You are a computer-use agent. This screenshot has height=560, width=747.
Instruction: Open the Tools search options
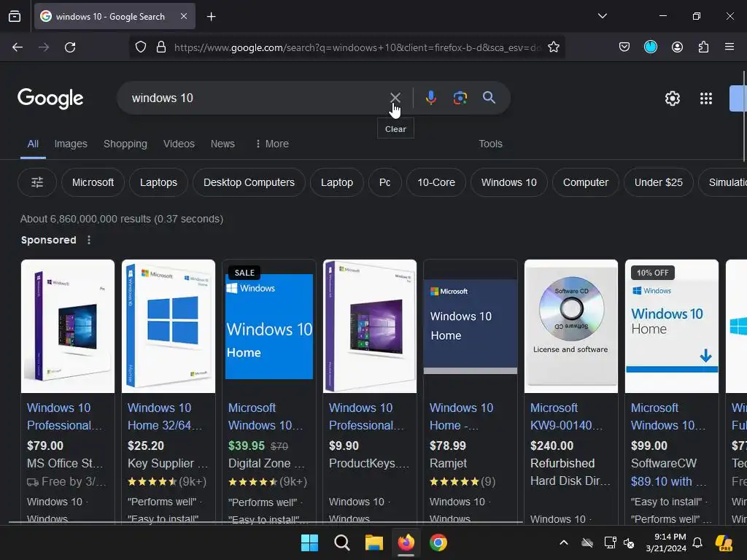click(490, 144)
